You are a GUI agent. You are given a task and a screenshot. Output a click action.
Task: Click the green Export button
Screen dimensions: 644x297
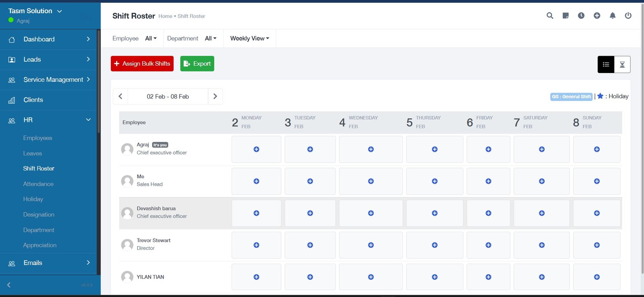click(197, 64)
